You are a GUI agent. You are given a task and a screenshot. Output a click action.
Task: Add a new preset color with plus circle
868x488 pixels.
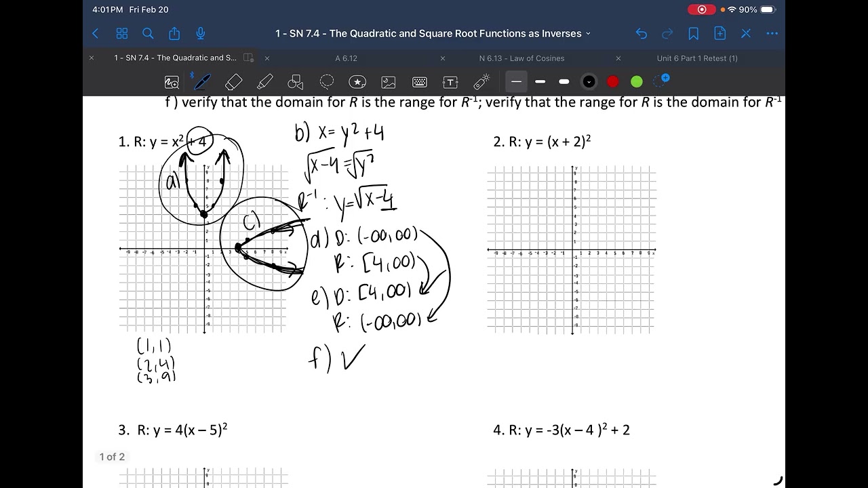point(661,81)
